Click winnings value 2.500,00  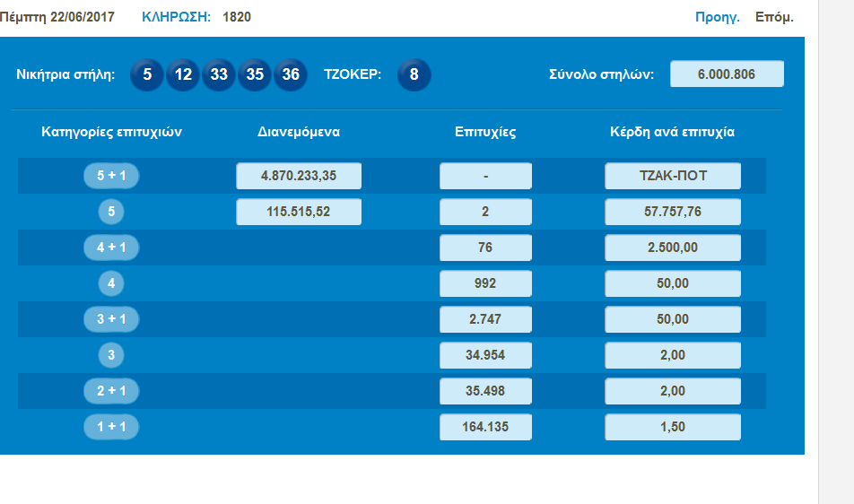(x=673, y=248)
